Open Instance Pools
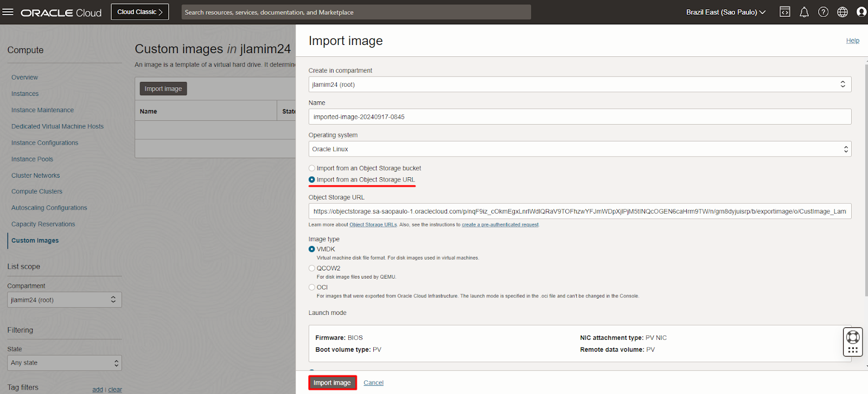868x394 pixels. (33, 159)
